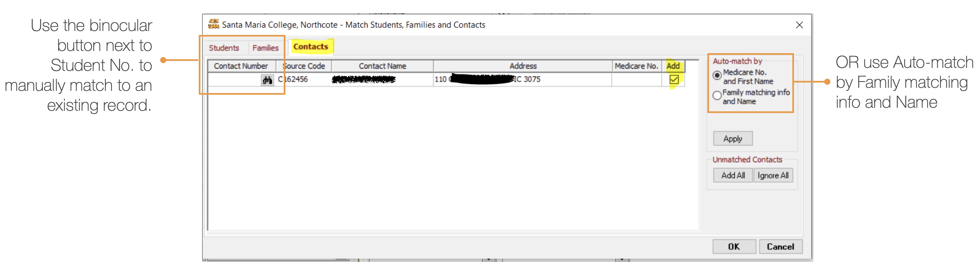
Task: Click the Contact Number column header
Action: pyautogui.click(x=241, y=66)
